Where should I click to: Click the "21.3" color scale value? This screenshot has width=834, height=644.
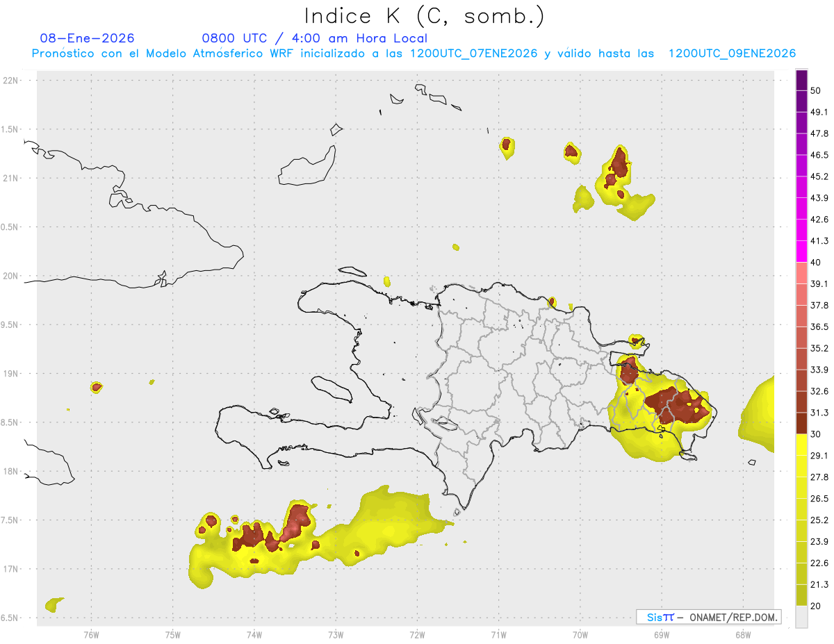819,584
